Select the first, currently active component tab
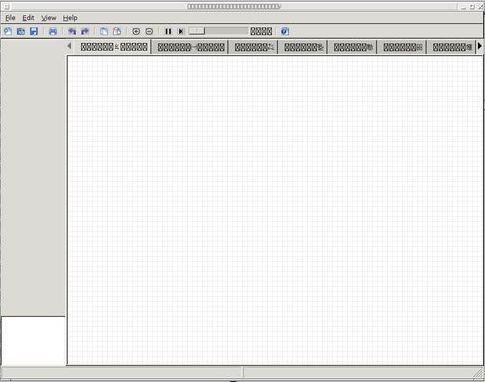The image size is (485, 382). click(x=114, y=47)
